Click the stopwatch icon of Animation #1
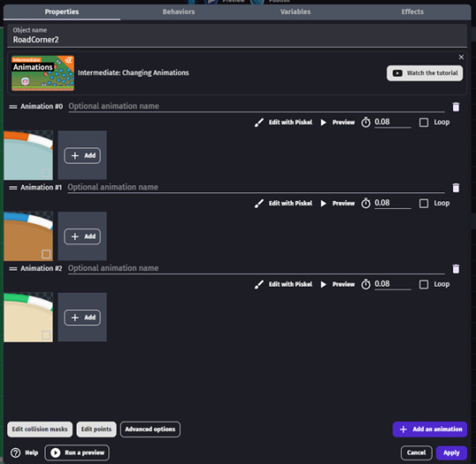Viewport: 476px width, 464px height. [x=366, y=203]
